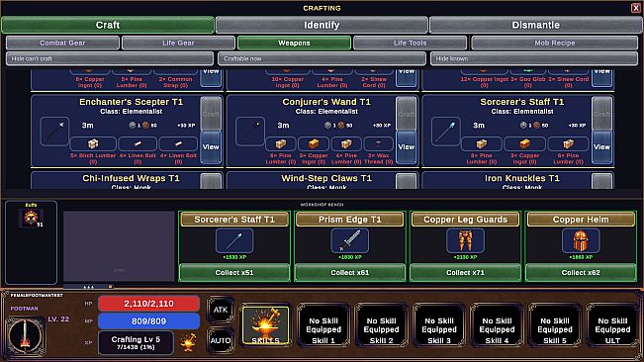Click Craft button for Enchanter's Scepter T1
Image resolution: width=644 pixels, height=362 pixels.
coord(211,114)
